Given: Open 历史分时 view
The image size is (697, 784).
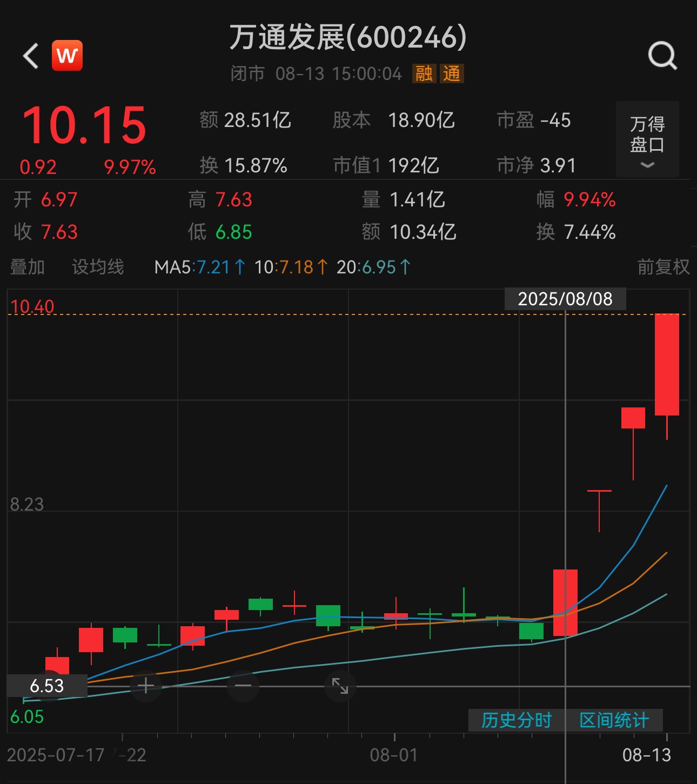Looking at the screenshot, I should coord(517,720).
